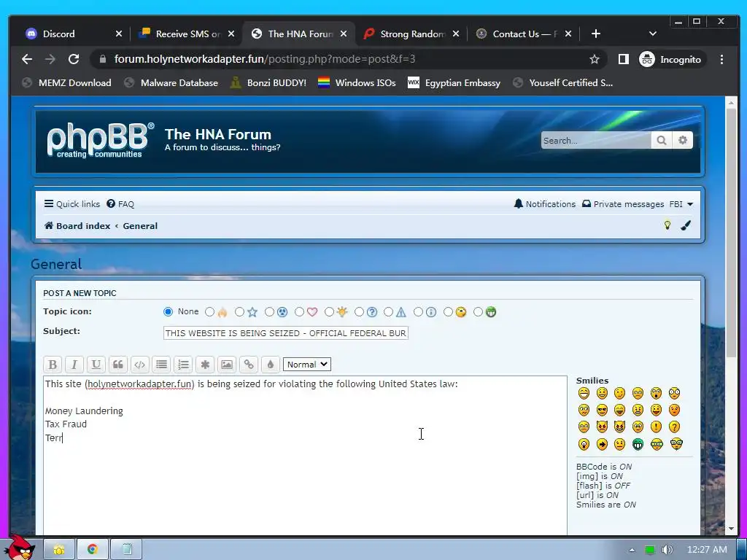Click the page vertical scrollbar thumb

(x=731, y=233)
